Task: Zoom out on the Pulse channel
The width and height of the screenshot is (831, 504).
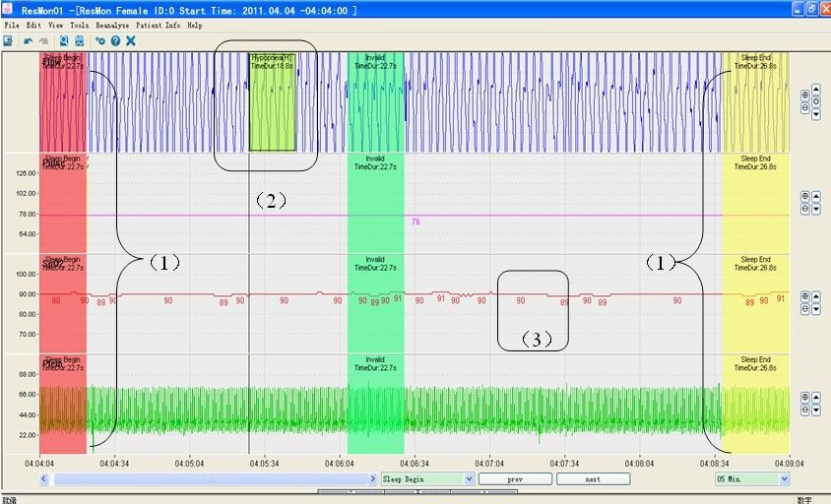Action: click(804, 207)
